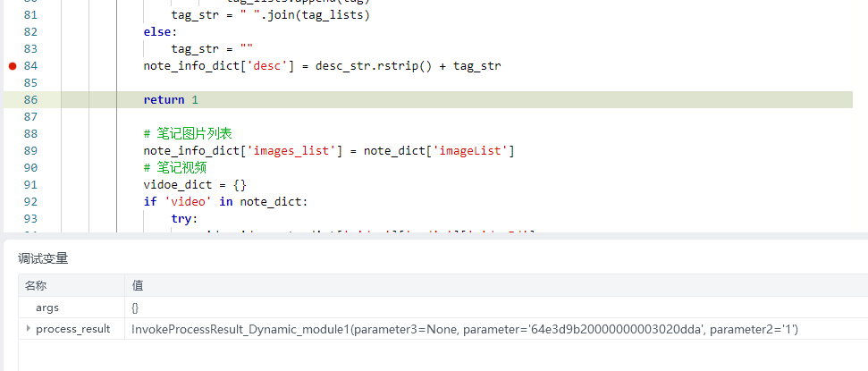Expand the process_result variable arrow
This screenshot has width=868, height=371.
click(28, 330)
